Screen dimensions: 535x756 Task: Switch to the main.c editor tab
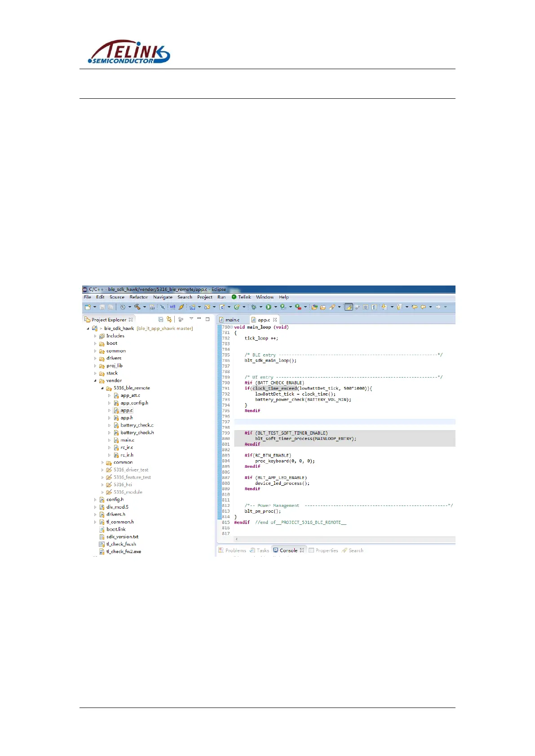pyautogui.click(x=232, y=320)
